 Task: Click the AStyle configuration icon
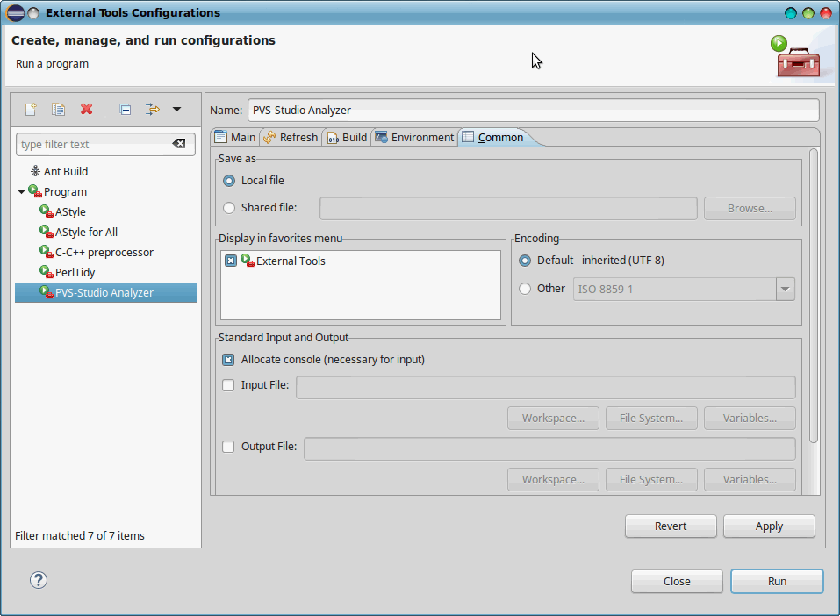click(47, 211)
